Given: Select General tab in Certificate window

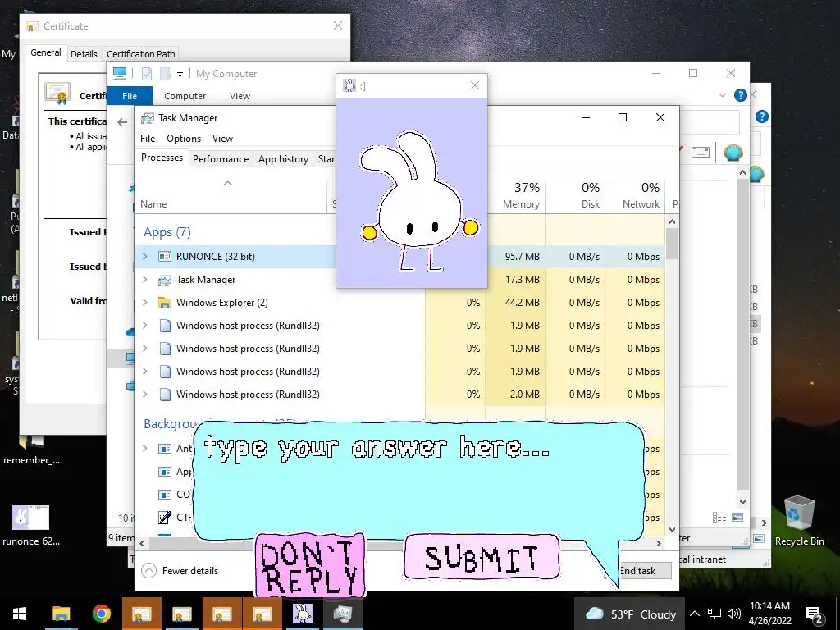Looking at the screenshot, I should [x=46, y=52].
